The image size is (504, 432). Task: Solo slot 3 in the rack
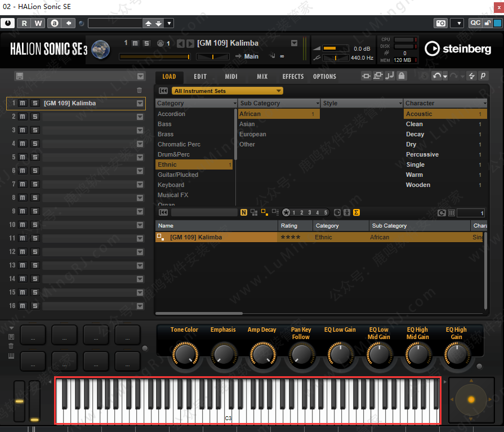point(35,130)
